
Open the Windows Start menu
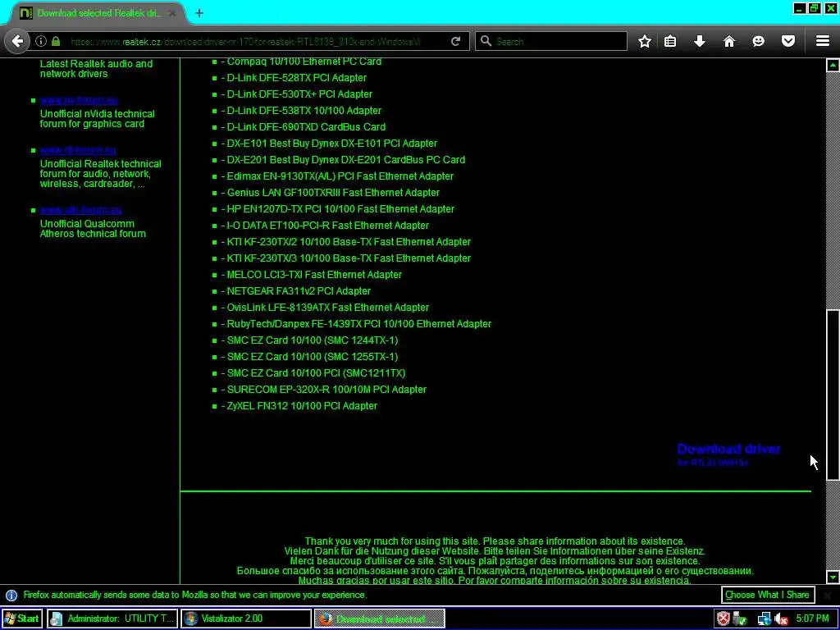pos(22,619)
